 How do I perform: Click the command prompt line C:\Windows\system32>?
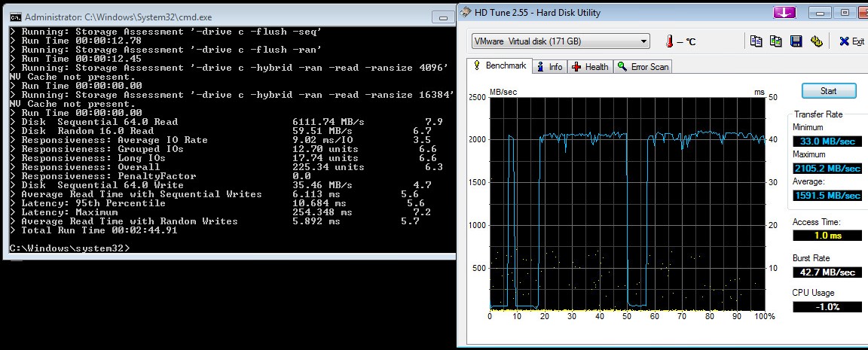click(69, 248)
